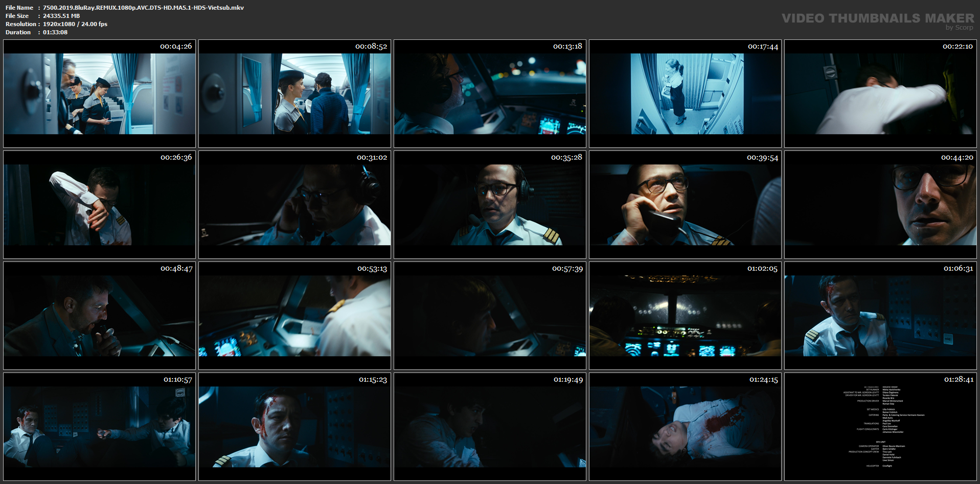Select the thumbnail at timestamp 00:22:10
The image size is (980, 484).
click(x=880, y=94)
